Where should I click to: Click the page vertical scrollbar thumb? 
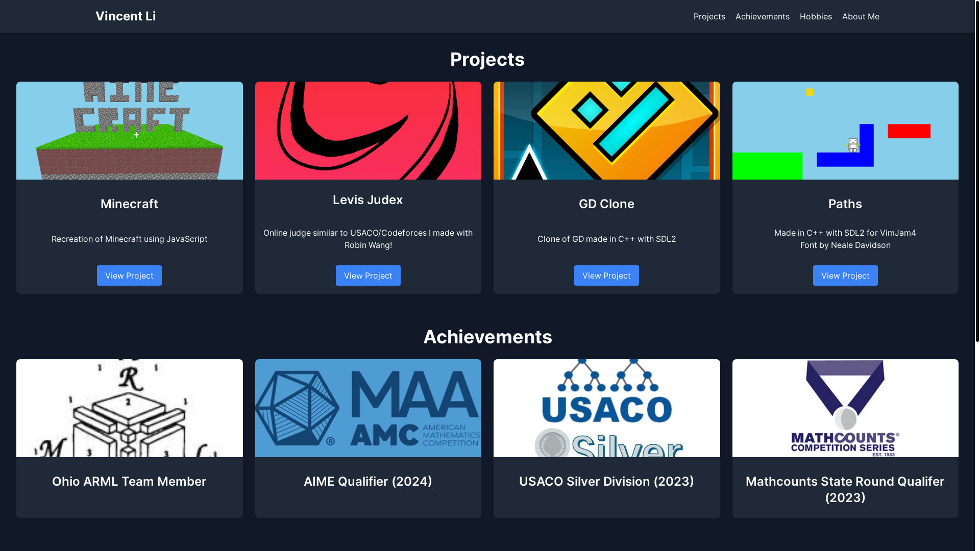[977, 171]
